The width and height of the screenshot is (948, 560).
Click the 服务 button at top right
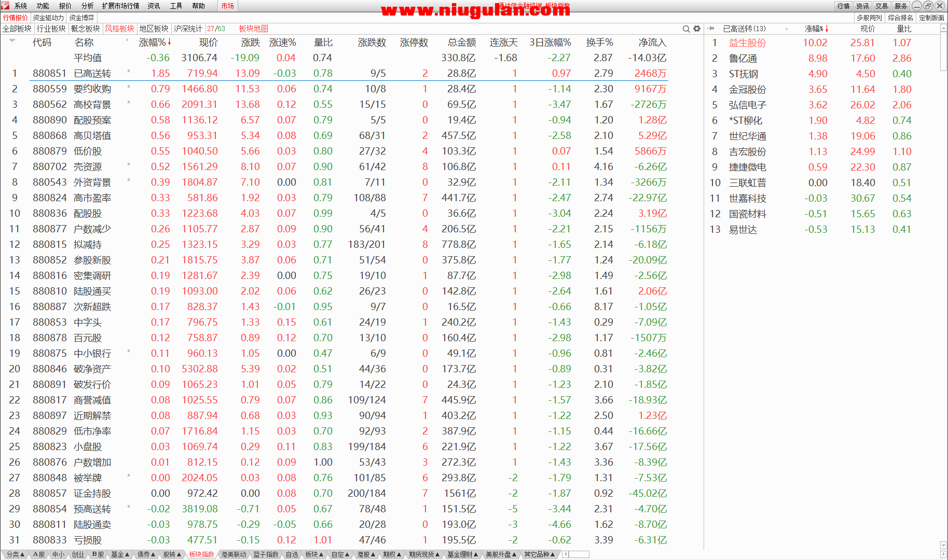tap(901, 6)
